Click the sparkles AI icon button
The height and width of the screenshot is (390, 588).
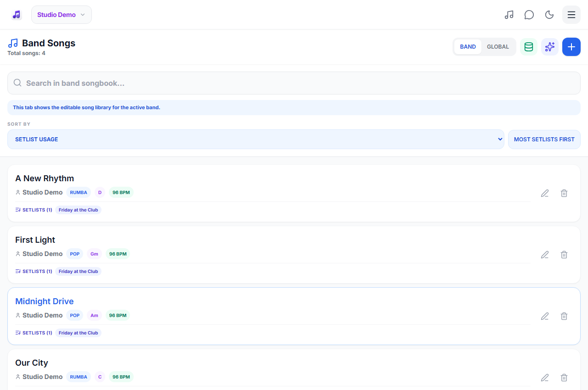[550, 47]
